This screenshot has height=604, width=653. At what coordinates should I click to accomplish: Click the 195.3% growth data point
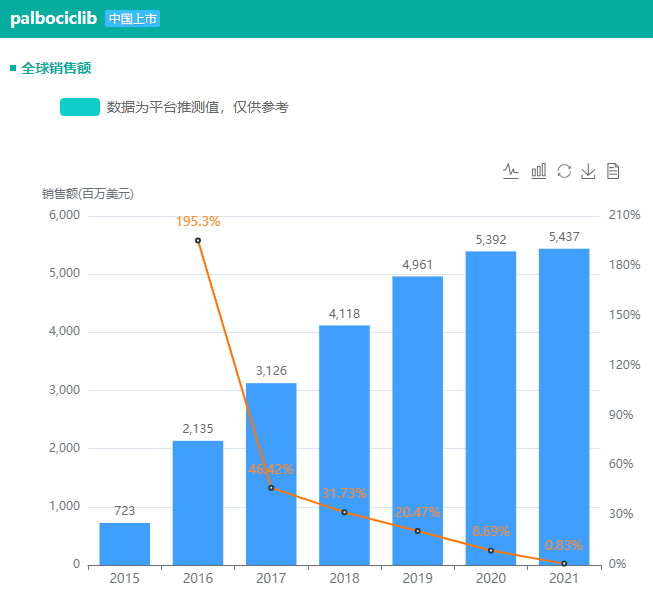(x=198, y=240)
